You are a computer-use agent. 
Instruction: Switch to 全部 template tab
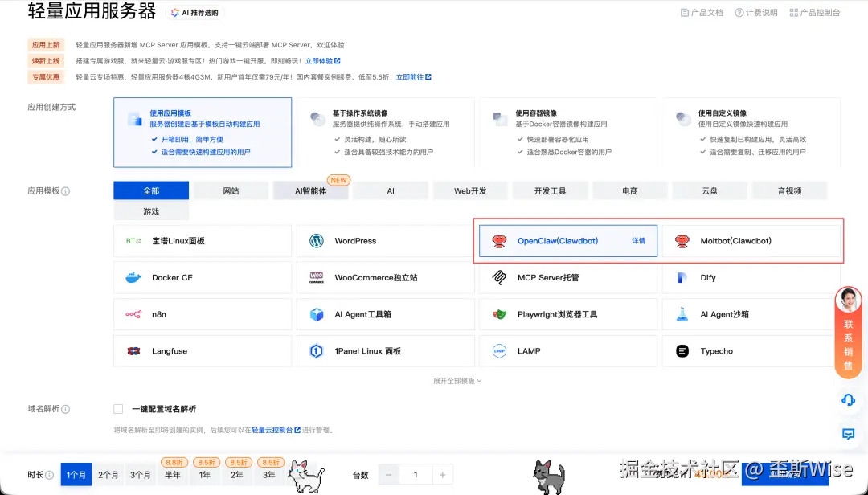151,191
